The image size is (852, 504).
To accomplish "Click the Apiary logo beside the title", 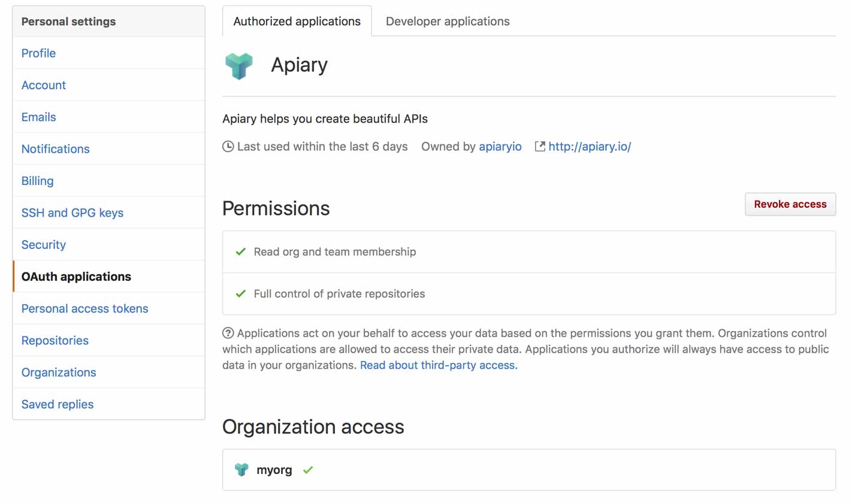I will point(238,65).
